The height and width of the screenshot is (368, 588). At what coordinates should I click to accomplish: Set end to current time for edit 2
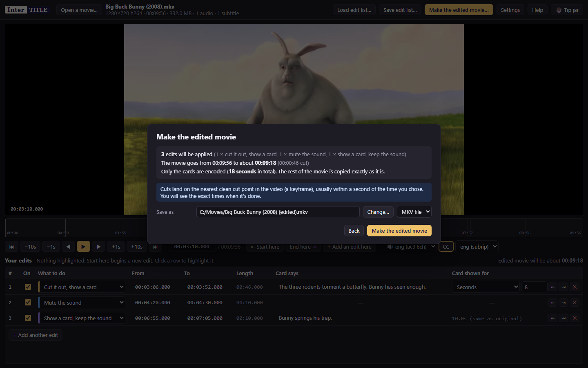[563, 303]
